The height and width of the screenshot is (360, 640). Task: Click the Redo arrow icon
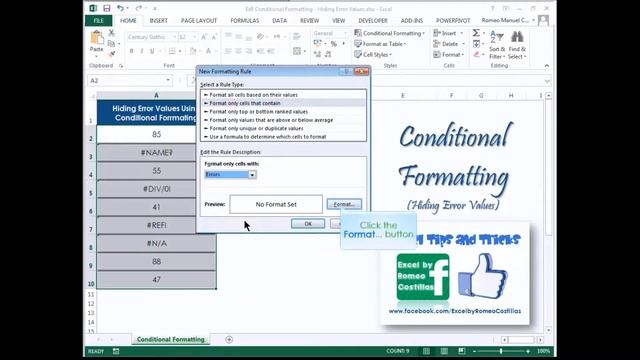pos(139,8)
